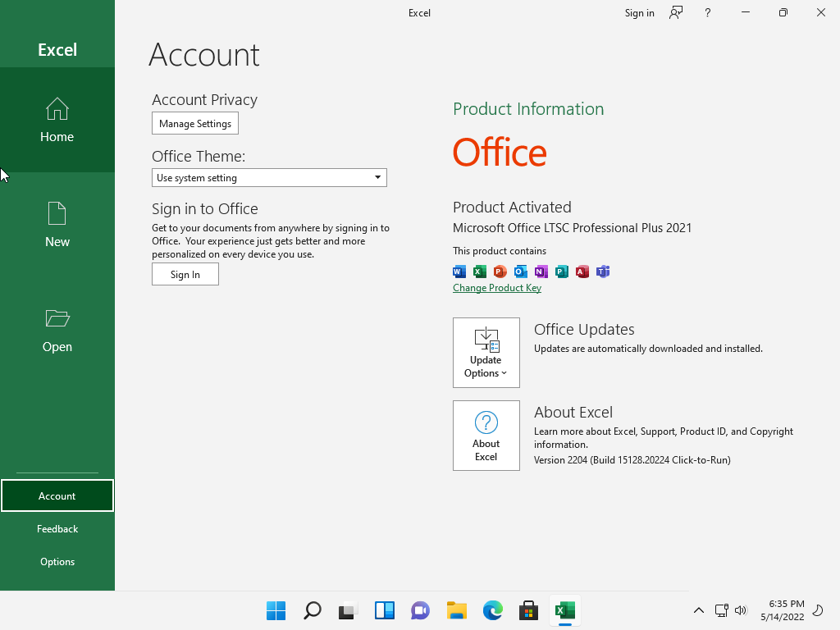
Task: Click the About Excel button
Action: (x=486, y=436)
